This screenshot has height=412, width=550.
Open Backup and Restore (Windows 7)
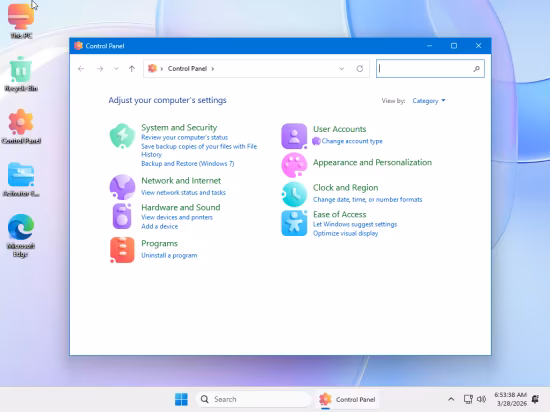pos(187,163)
